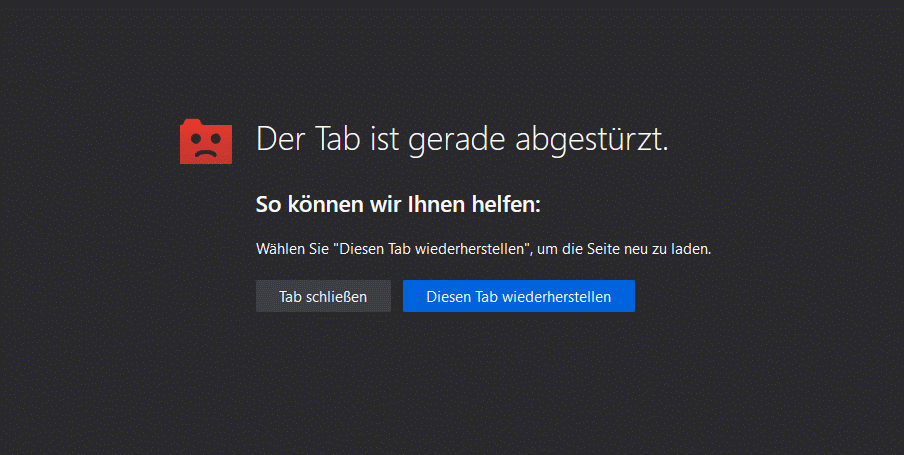Click the blue "Diesen Tab wiederherstellen" button

pyautogui.click(x=518, y=296)
